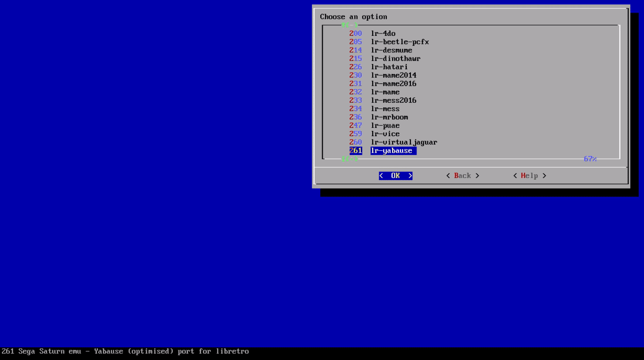Click the green scroll-up indicator above list
Image resolution: width=644 pixels, height=360 pixels.
(x=350, y=25)
